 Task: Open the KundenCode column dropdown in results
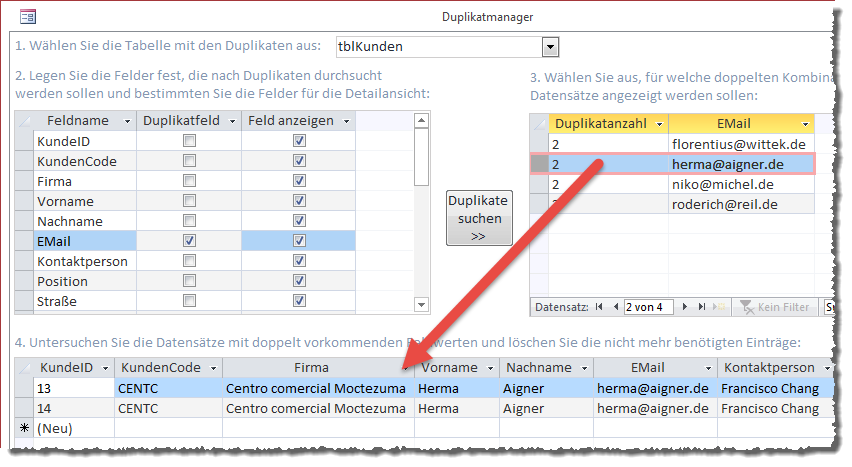pyautogui.click(x=214, y=369)
